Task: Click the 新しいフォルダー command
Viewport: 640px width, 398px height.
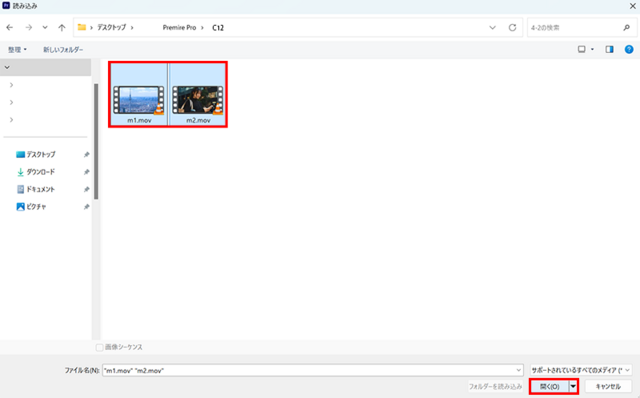Action: pyautogui.click(x=63, y=49)
